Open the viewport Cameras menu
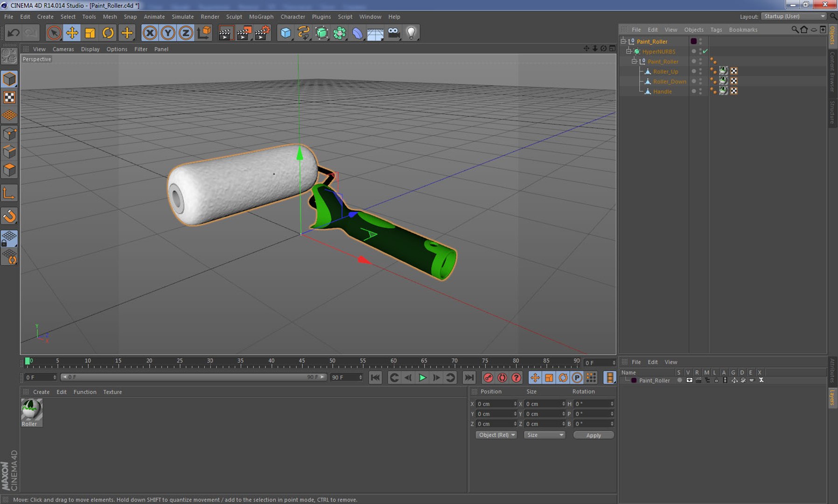Viewport: 838px width, 504px height. click(x=63, y=49)
